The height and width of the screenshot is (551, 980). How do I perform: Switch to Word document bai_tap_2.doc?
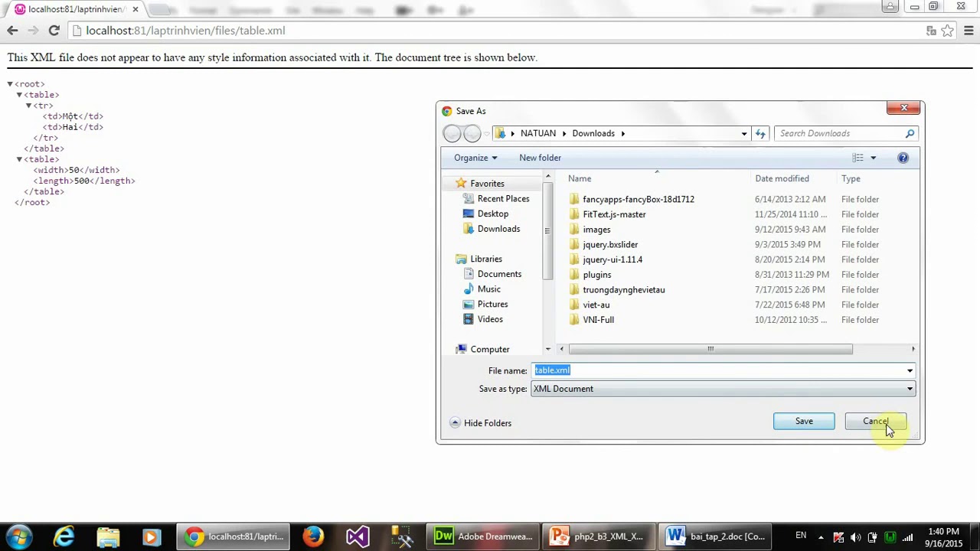[x=715, y=536]
